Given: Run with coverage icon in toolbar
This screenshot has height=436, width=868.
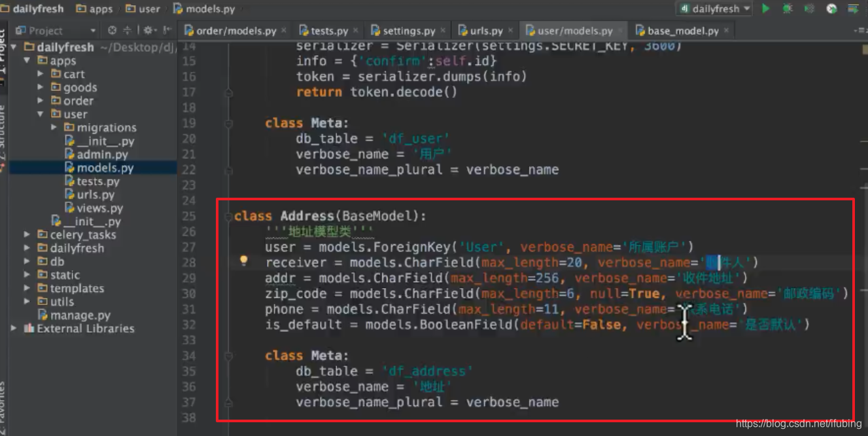Looking at the screenshot, I should coord(809,9).
